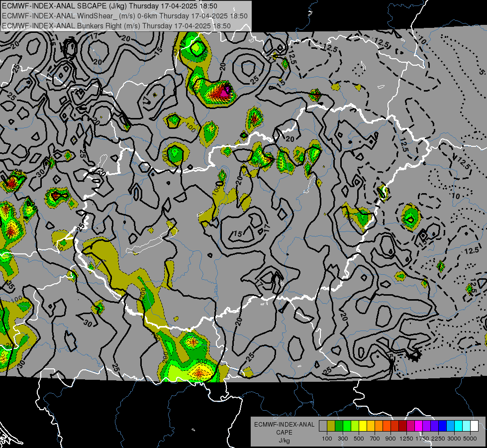Click the legend value '700'
This screenshot has width=487, height=448.
point(375,439)
